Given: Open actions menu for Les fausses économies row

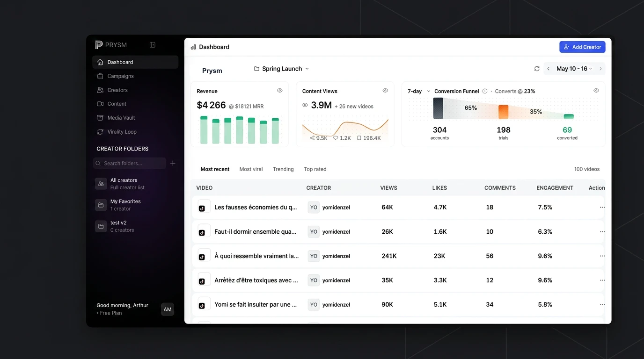Looking at the screenshot, I should click(602, 208).
